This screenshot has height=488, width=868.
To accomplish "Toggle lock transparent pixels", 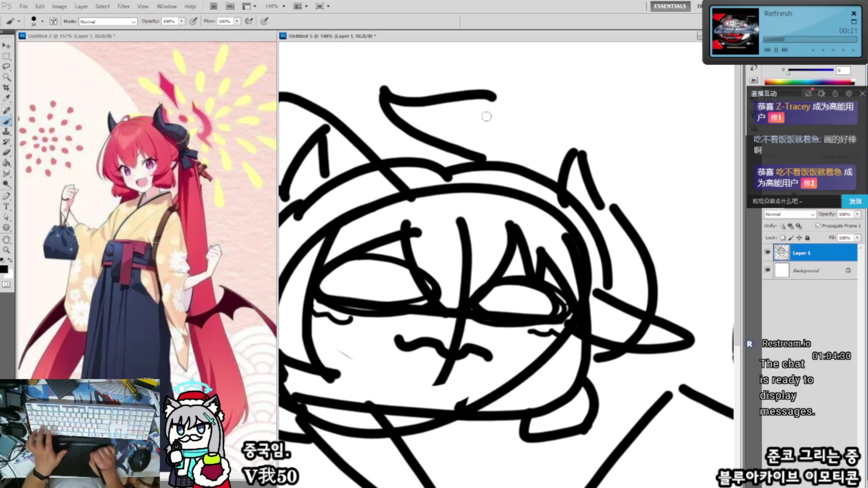I will [783, 238].
